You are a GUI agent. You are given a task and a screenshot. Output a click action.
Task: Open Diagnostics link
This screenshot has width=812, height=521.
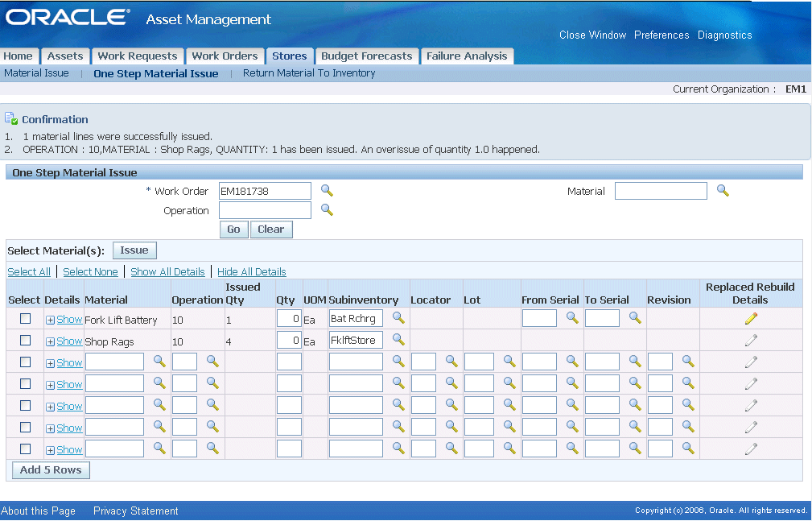click(x=724, y=35)
